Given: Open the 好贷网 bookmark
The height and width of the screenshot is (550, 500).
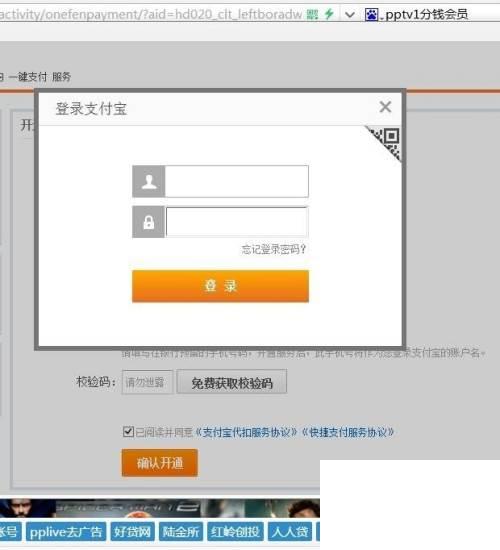Looking at the screenshot, I should pyautogui.click(x=132, y=532).
